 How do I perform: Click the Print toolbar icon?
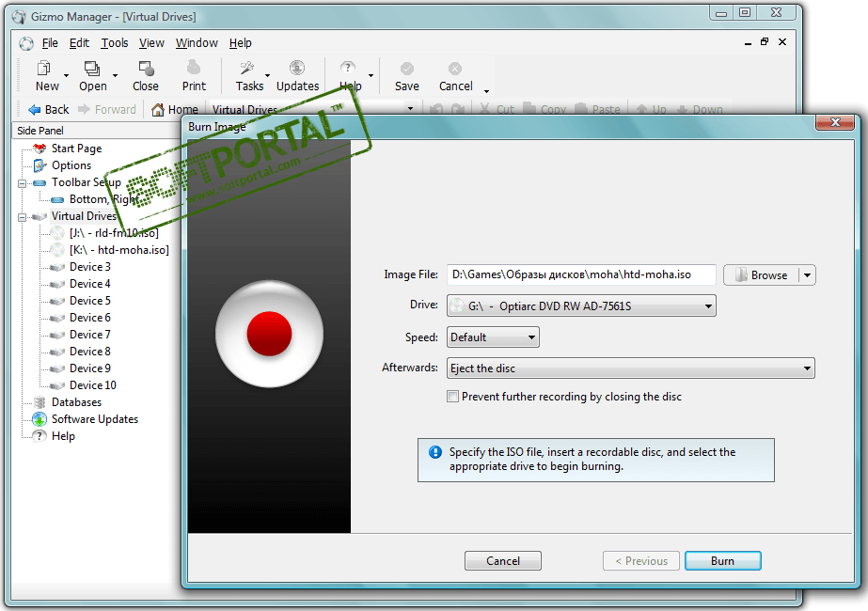click(x=194, y=68)
